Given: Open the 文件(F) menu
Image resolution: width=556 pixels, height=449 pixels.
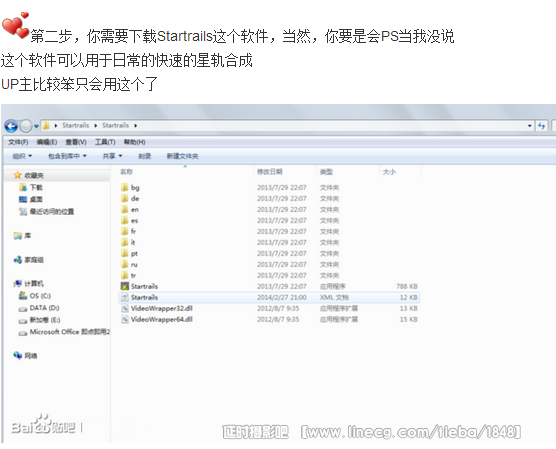Looking at the screenshot, I should click(18, 142).
